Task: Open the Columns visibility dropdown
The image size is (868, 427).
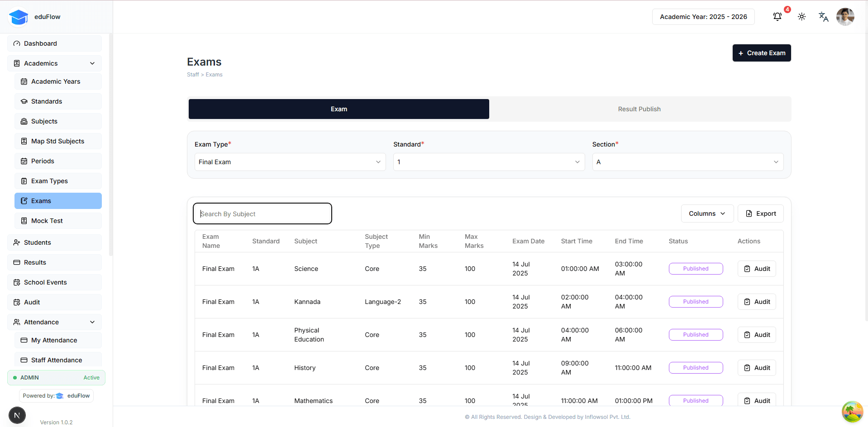Action: coord(706,213)
